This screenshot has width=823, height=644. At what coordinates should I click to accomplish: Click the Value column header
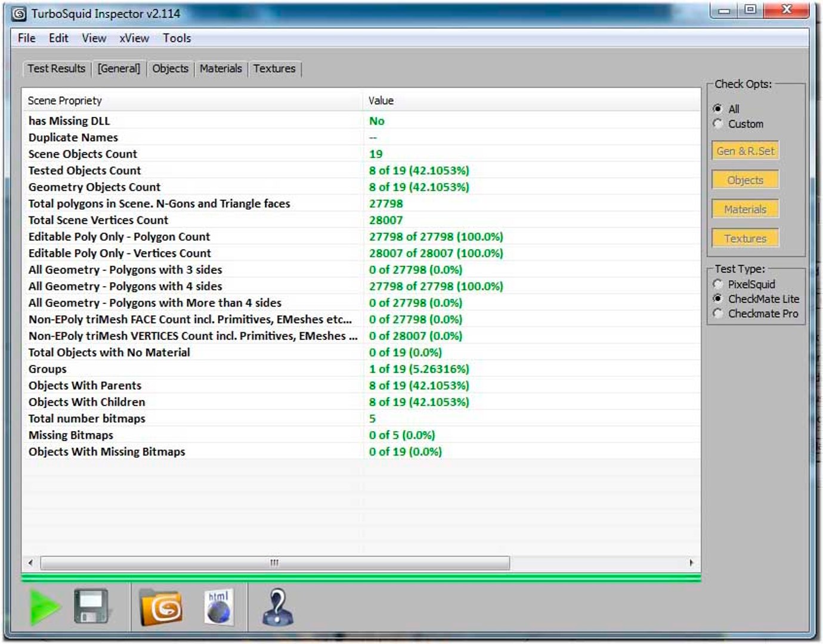point(531,101)
